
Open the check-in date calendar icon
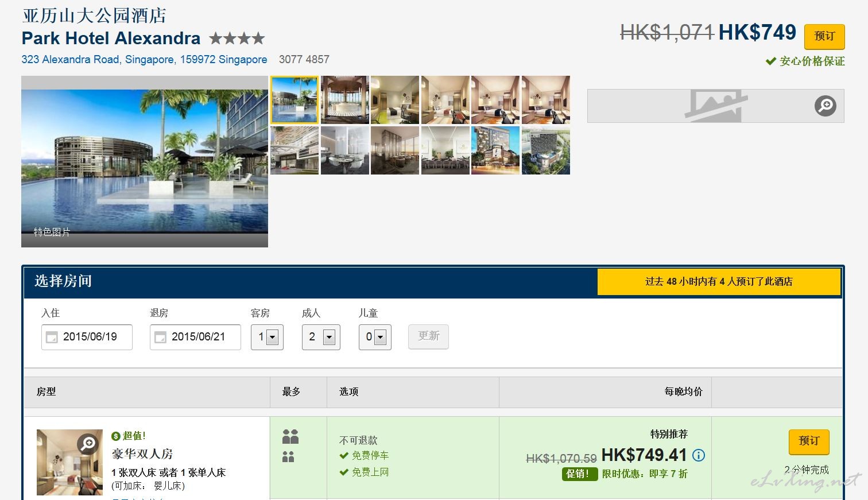(52, 337)
